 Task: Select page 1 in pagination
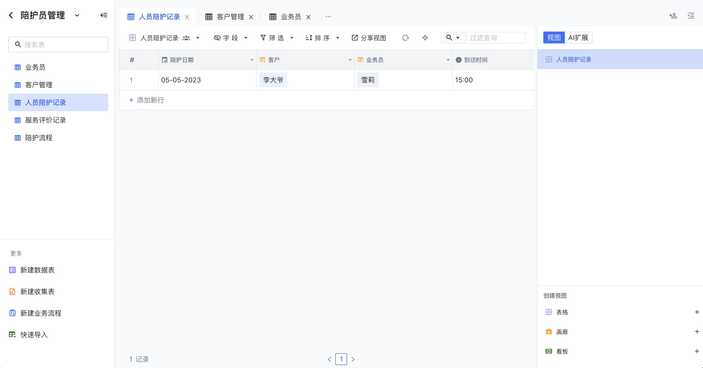pyautogui.click(x=341, y=359)
